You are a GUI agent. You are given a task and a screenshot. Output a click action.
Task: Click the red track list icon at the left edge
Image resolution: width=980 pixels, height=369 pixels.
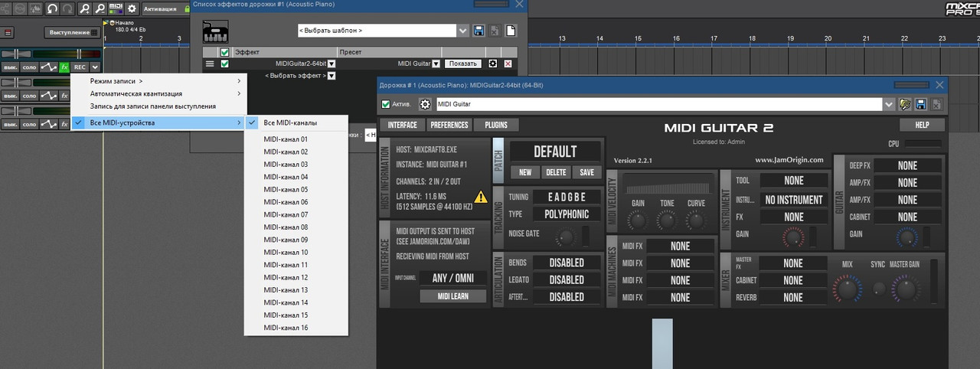(8, 32)
